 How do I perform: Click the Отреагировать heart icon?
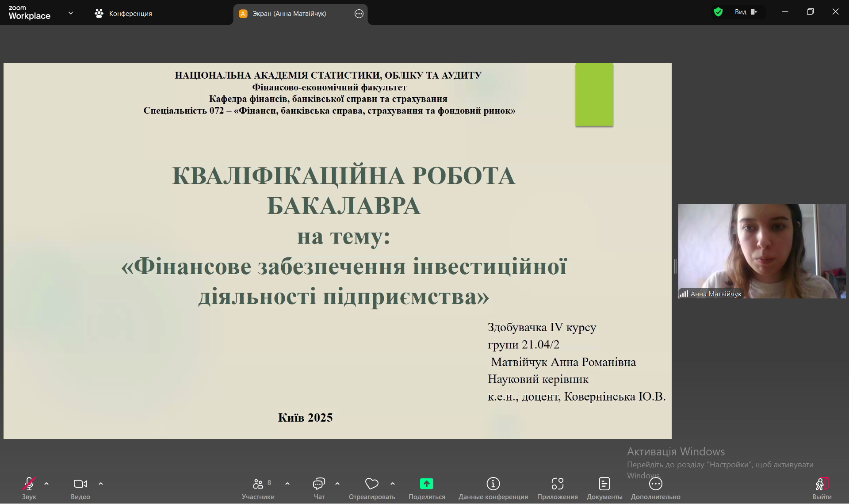click(x=371, y=484)
